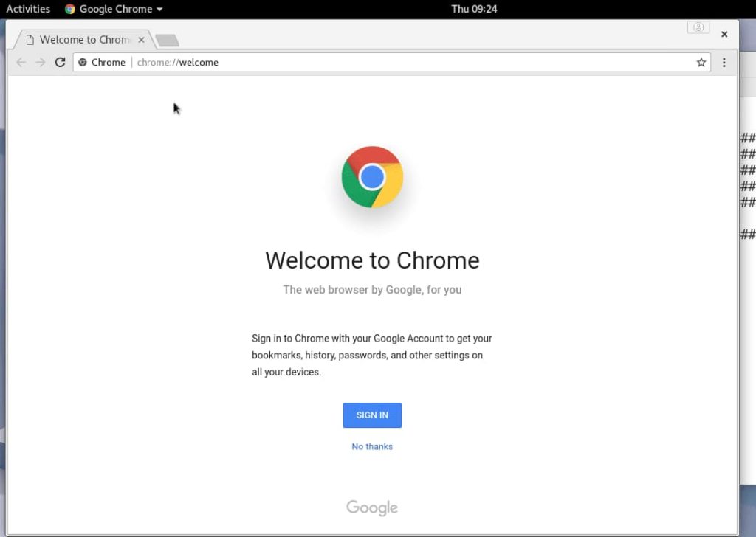Click the chrome://welcome address field
The image size is (756, 537).
click(391, 62)
